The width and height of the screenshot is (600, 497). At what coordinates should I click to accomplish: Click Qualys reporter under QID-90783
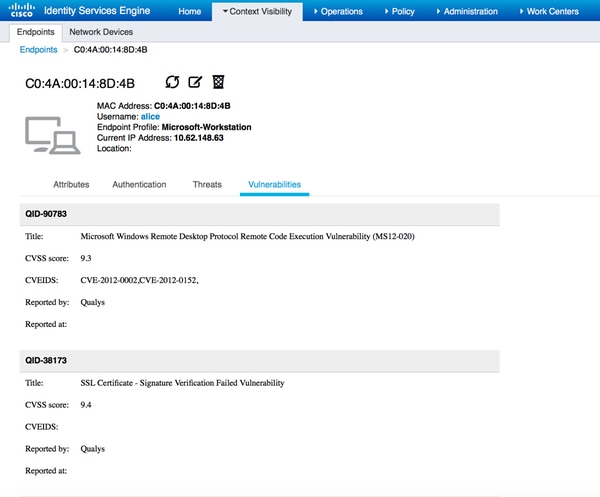93,302
